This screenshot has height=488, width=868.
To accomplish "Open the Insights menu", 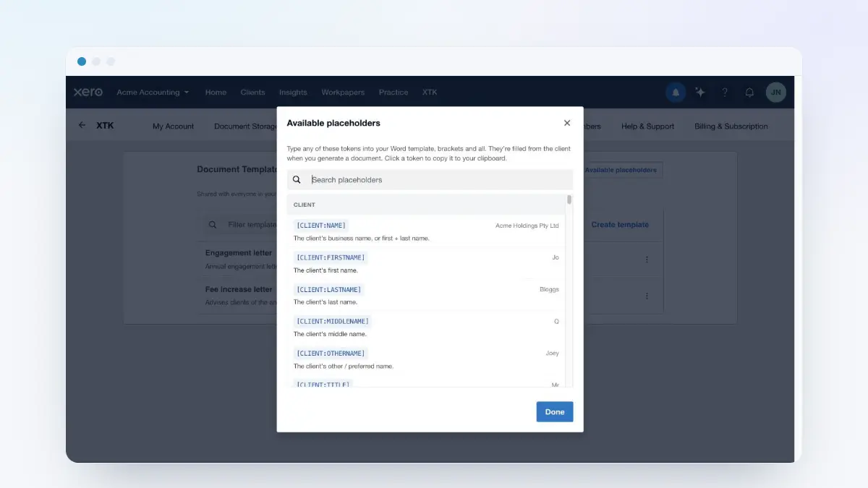I will pos(293,93).
